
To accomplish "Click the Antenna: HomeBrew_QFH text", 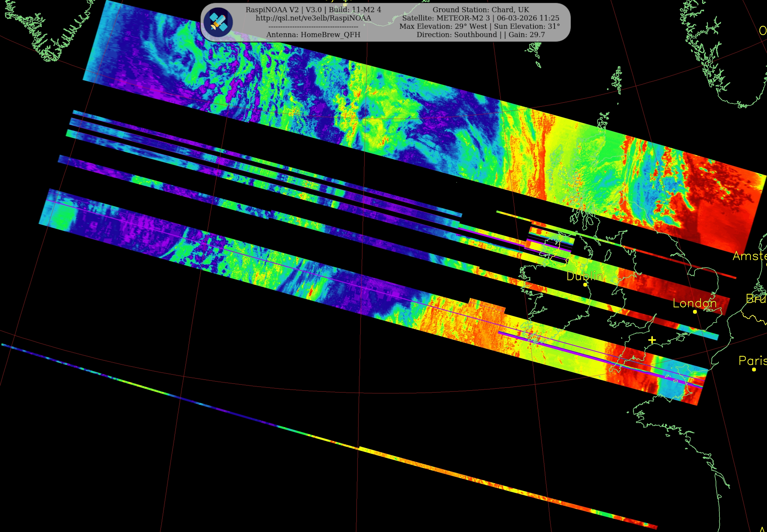I will point(313,35).
